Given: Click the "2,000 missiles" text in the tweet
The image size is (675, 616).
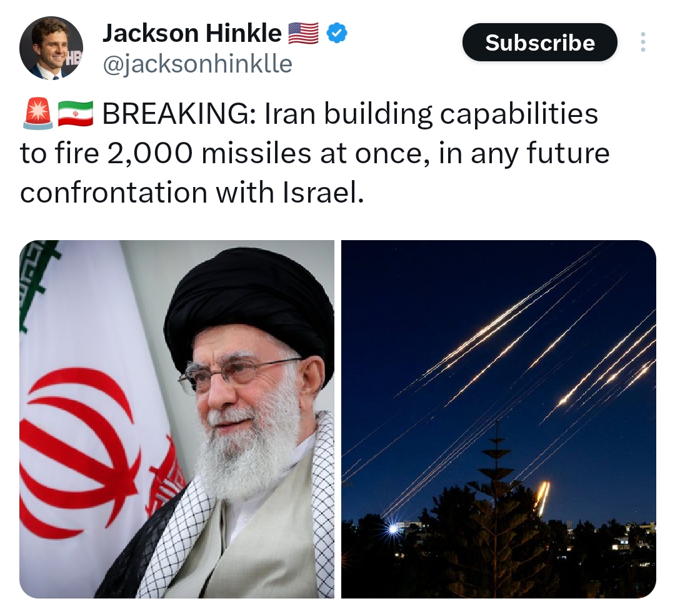Looking at the screenshot, I should tap(209, 153).
